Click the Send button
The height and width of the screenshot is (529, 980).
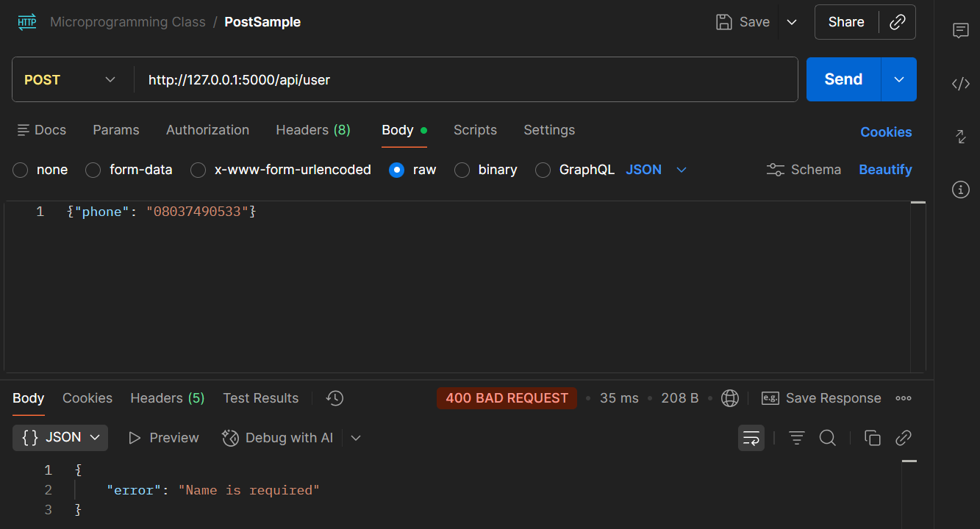(843, 79)
